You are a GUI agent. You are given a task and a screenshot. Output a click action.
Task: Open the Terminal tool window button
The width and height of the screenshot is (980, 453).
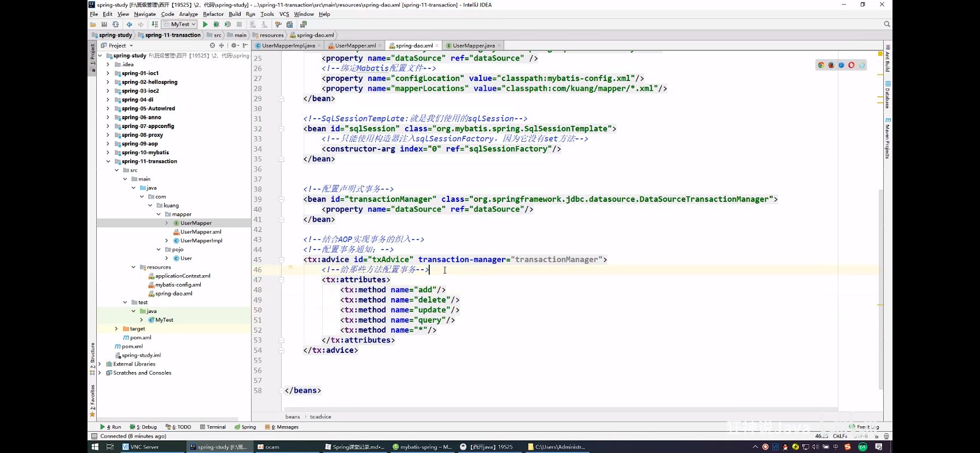[x=213, y=427]
